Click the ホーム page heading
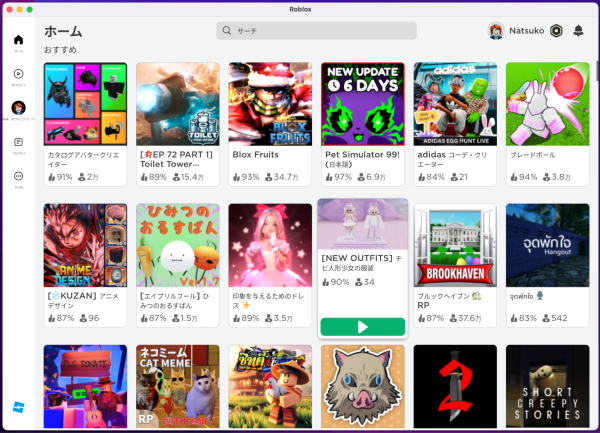 (x=63, y=31)
